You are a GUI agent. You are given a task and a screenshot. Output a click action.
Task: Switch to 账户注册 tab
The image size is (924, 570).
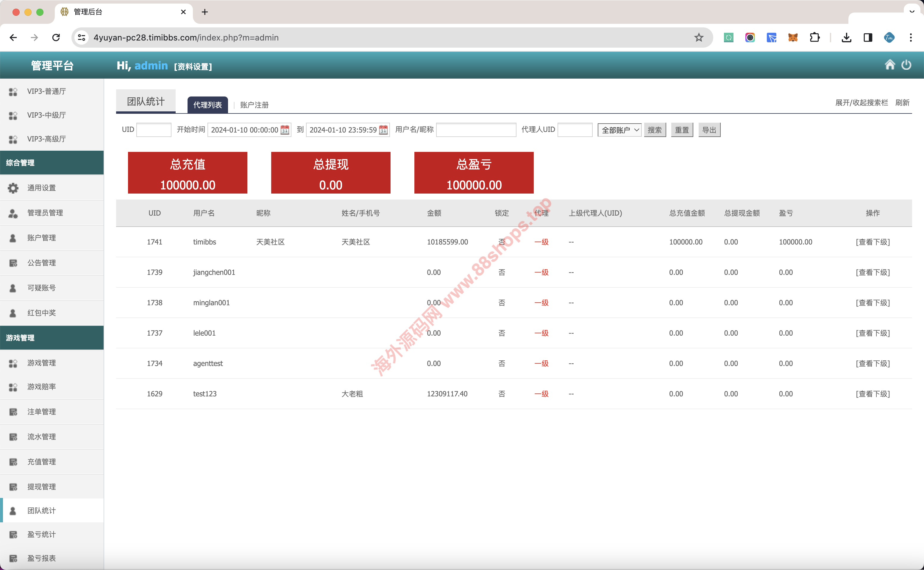point(254,105)
